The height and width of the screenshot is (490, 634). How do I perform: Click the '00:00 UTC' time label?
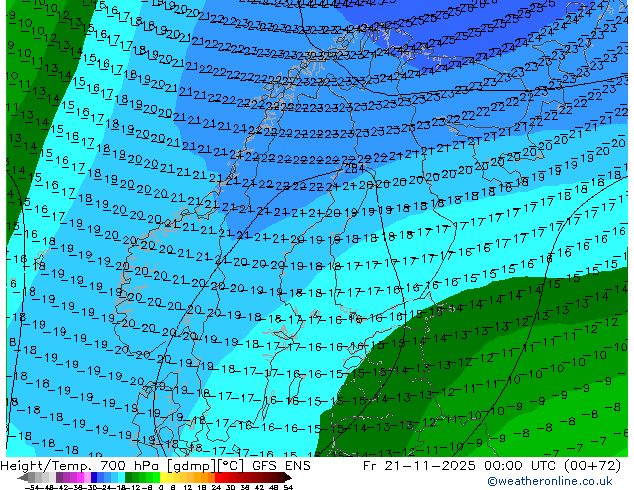(520, 466)
